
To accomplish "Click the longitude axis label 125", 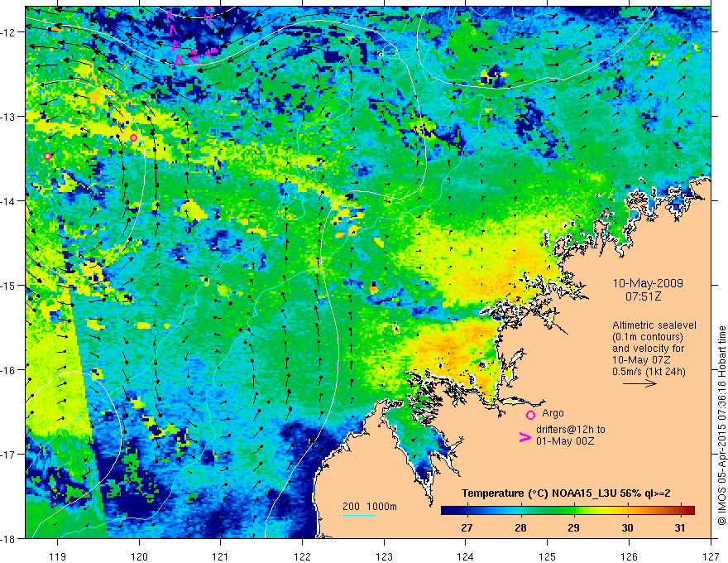I will (548, 556).
